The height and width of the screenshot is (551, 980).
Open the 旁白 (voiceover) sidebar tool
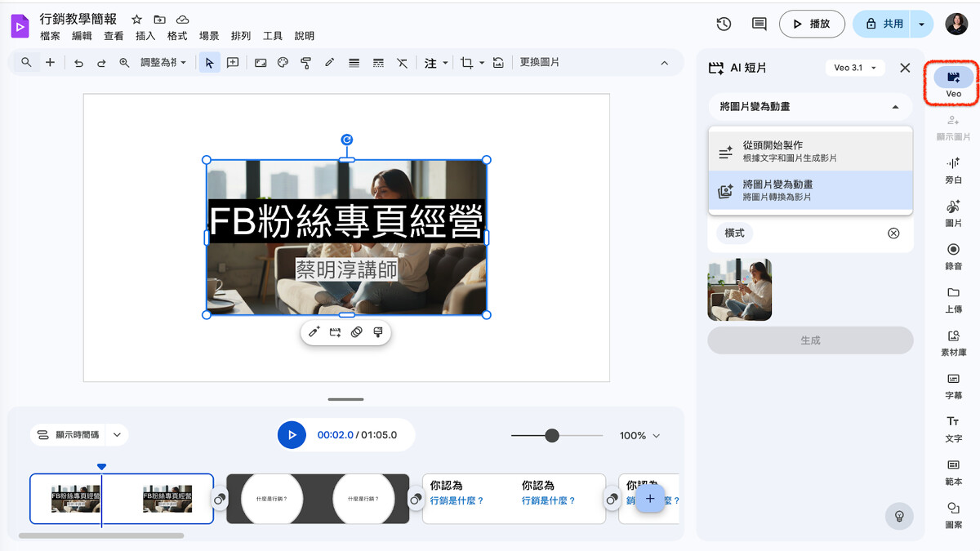[953, 168]
